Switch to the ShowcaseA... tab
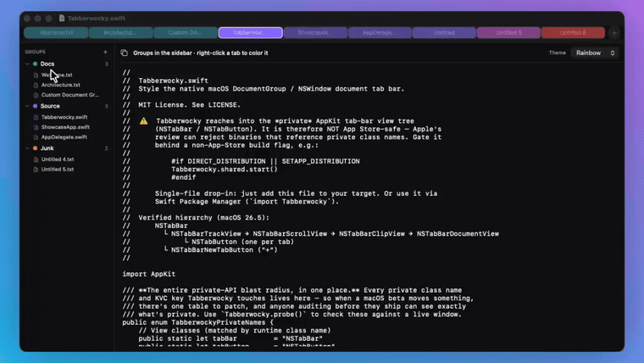The image size is (644, 363). pyautogui.click(x=315, y=32)
